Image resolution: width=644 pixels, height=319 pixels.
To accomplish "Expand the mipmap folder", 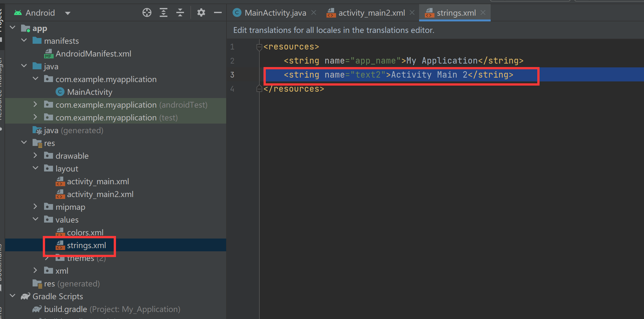I will point(35,207).
